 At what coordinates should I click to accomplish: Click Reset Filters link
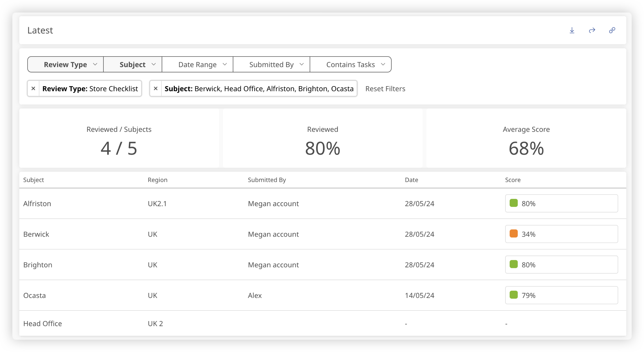tap(385, 89)
